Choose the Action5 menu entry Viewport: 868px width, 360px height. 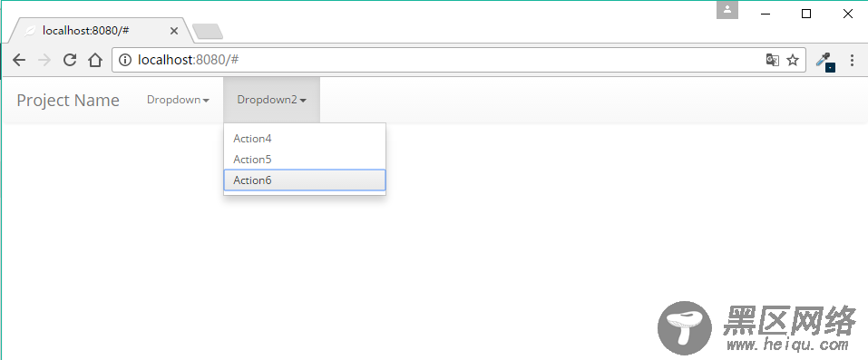pyautogui.click(x=305, y=160)
